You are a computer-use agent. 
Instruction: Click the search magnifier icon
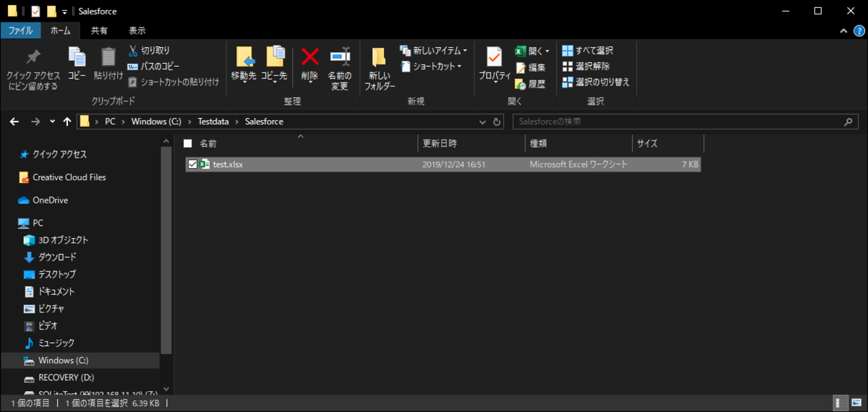pos(848,122)
